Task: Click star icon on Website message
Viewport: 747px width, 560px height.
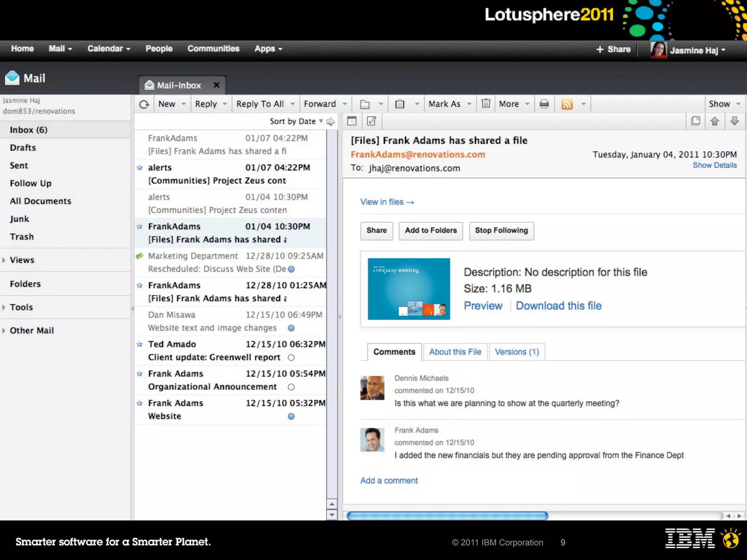Action: (139, 403)
